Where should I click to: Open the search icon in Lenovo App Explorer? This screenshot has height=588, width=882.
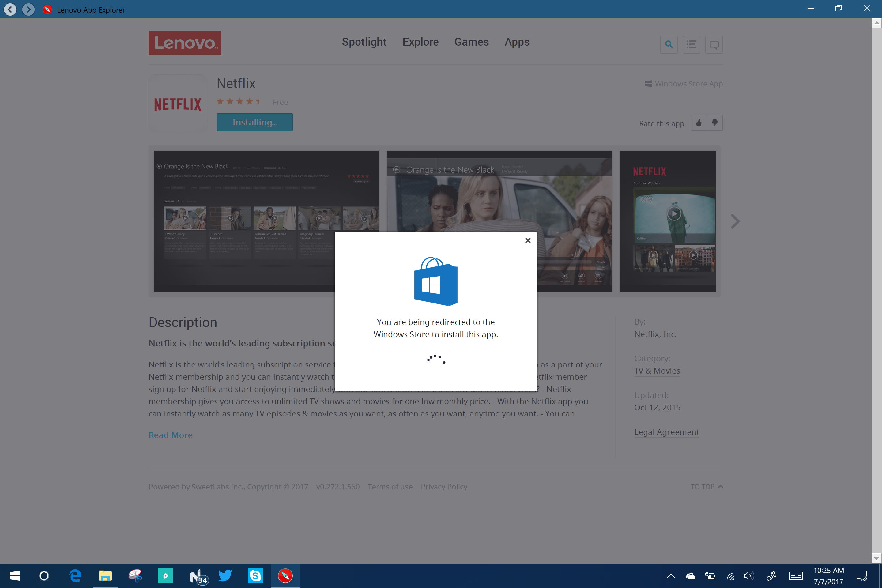669,44
